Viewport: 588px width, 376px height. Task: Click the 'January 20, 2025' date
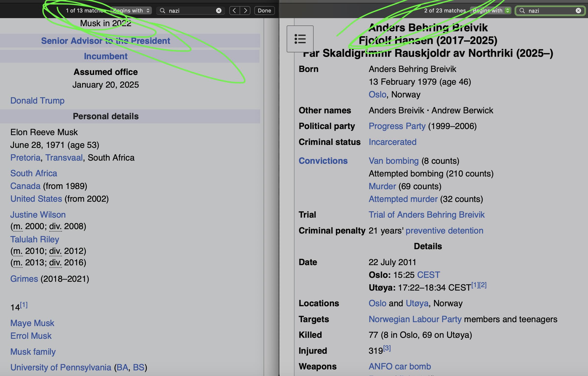pyautogui.click(x=106, y=85)
